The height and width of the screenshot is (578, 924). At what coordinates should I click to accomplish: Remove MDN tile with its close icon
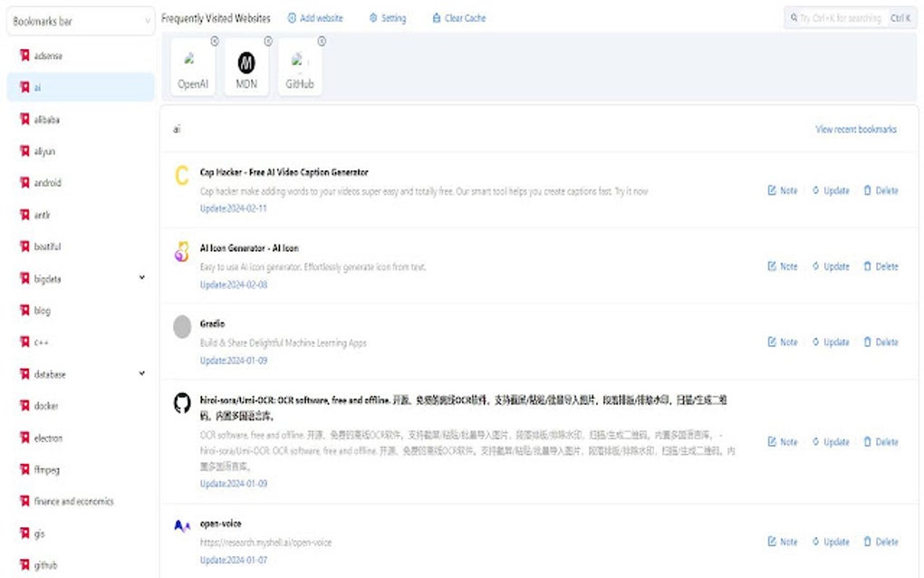tap(268, 42)
